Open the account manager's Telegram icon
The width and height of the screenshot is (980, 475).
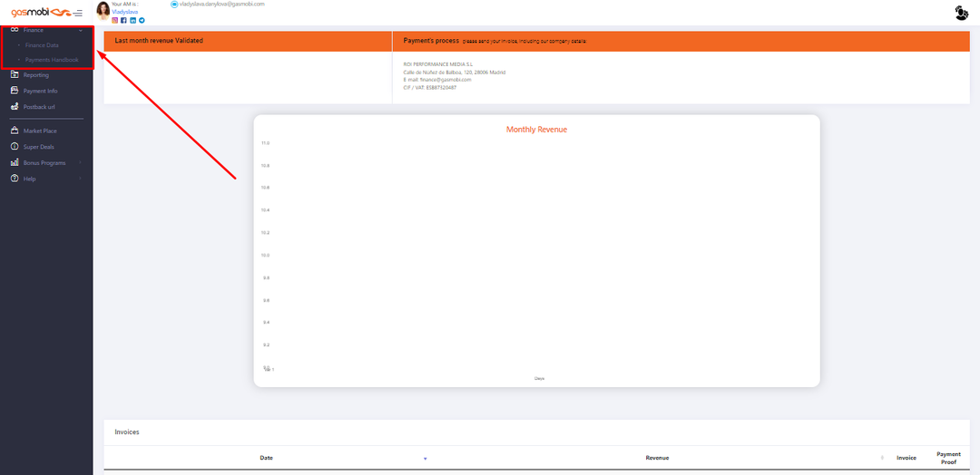(x=142, y=20)
